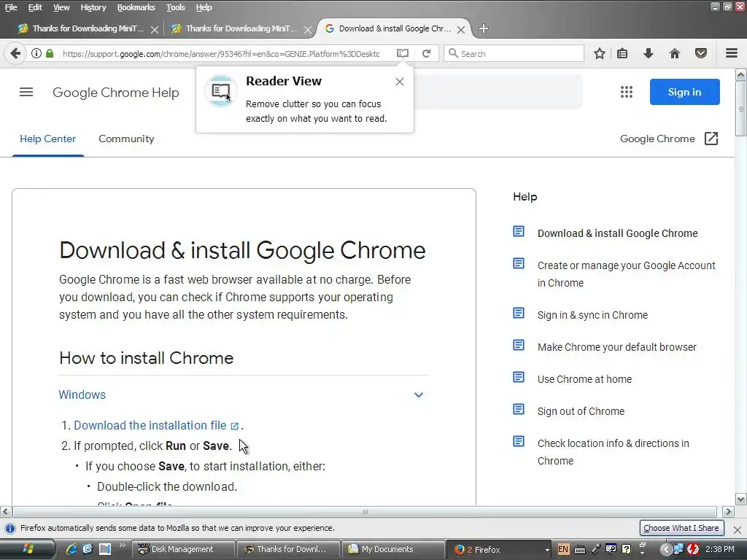Click the blue Sign in button

coord(684,92)
